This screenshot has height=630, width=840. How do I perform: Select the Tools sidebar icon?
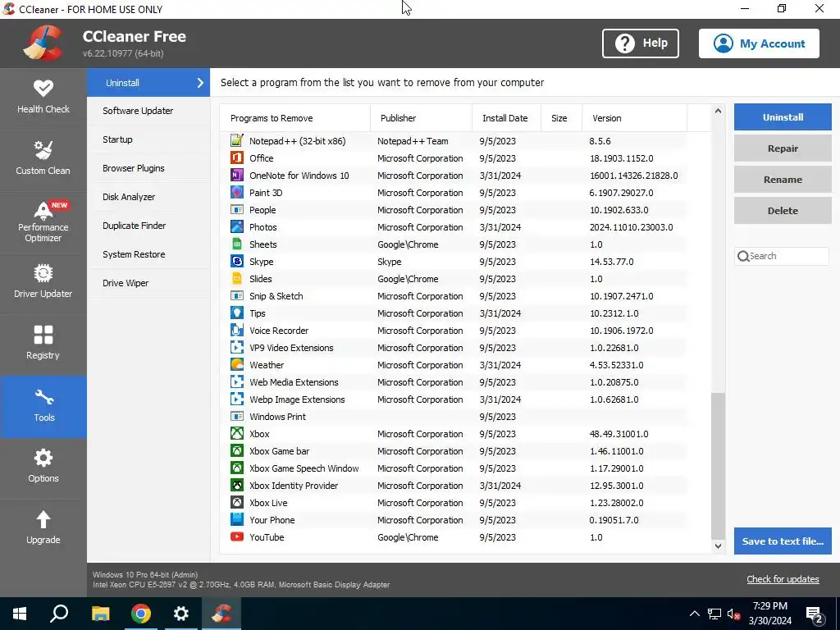coord(44,398)
